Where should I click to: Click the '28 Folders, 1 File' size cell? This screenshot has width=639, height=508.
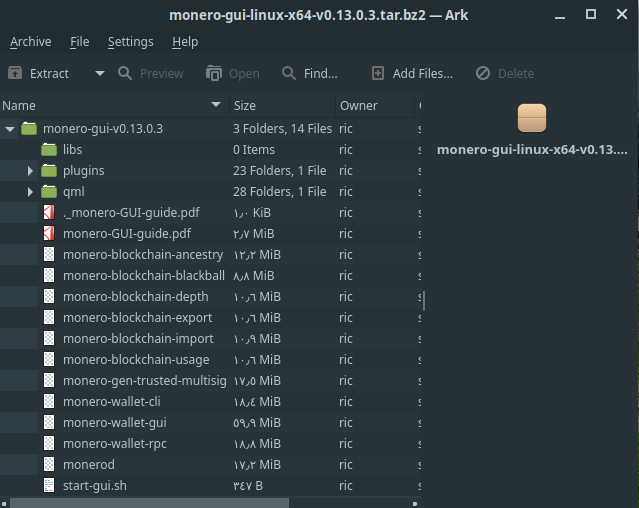click(x=280, y=191)
